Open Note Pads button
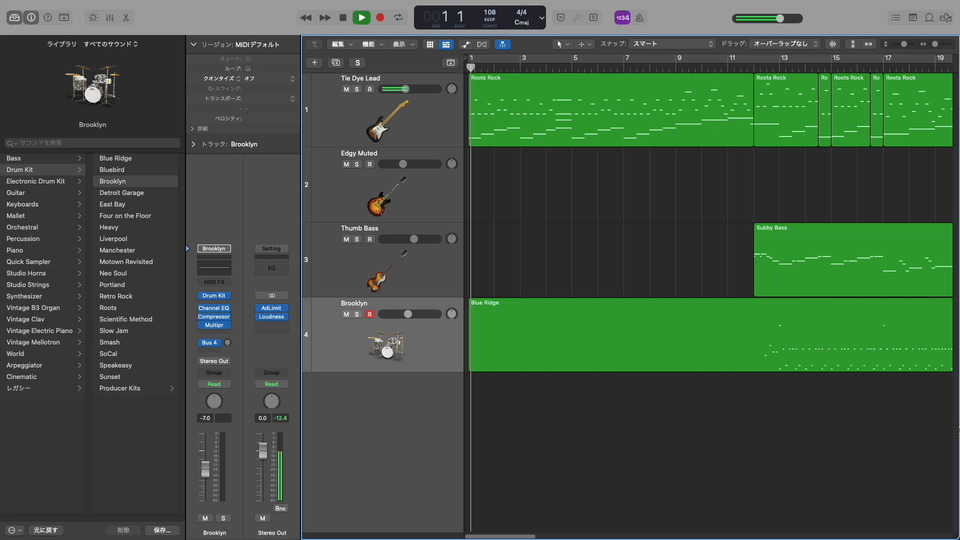The height and width of the screenshot is (540, 960). click(x=912, y=18)
